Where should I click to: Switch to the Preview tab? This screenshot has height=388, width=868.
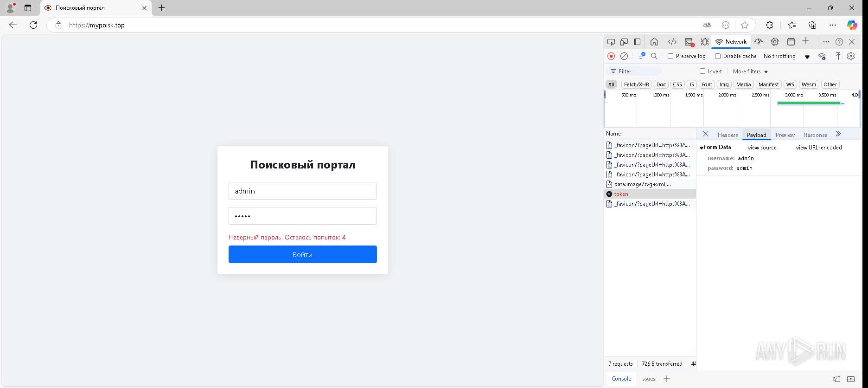coord(785,135)
